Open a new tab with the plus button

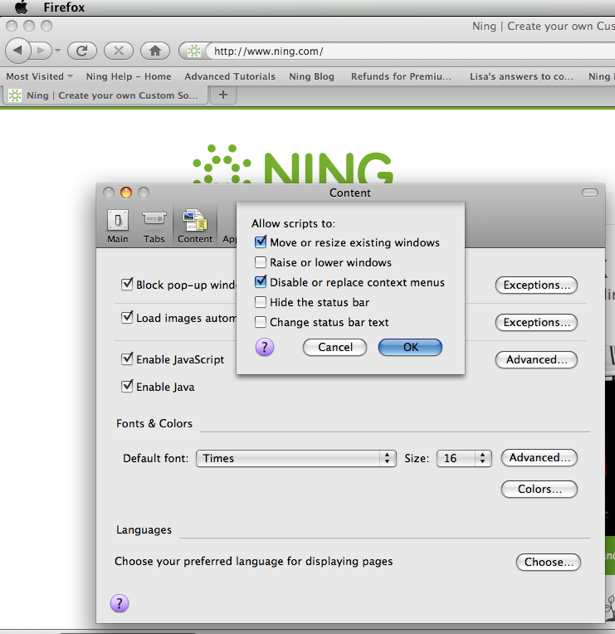(223, 95)
